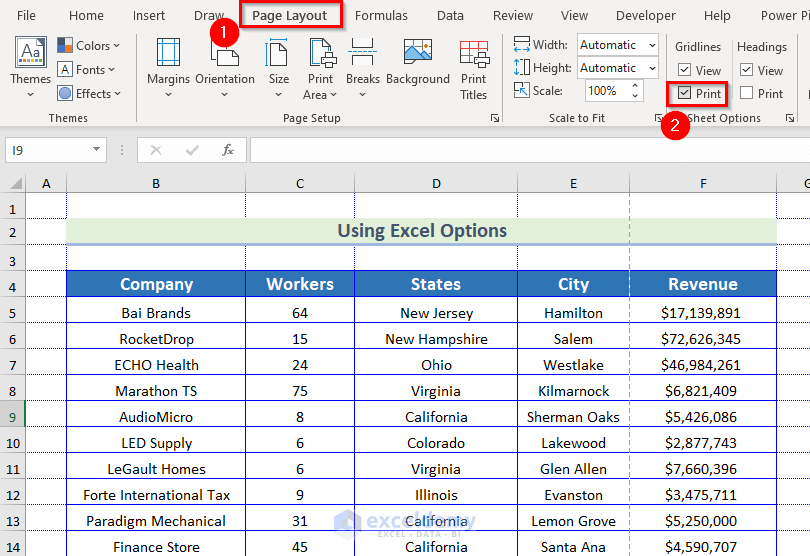Viewport: 810px width, 556px height.
Task: Toggle the Gridlines Print checkbox
Action: [x=684, y=93]
